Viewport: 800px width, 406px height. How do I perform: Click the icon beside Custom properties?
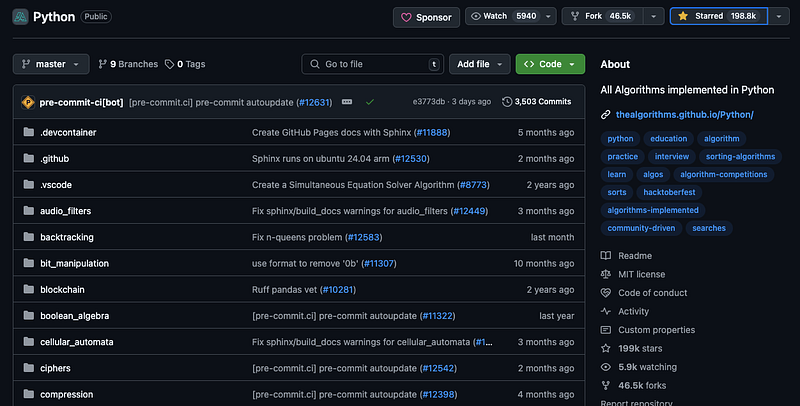[606, 330]
